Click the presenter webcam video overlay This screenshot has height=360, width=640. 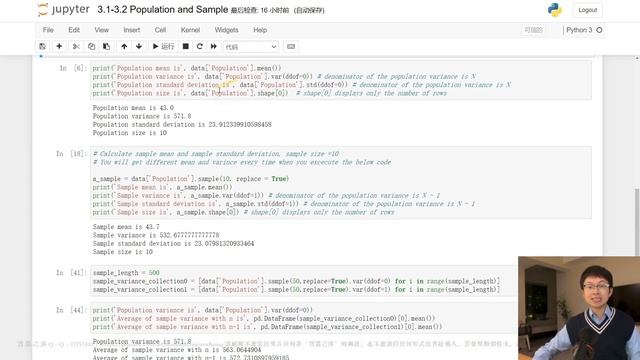[579, 308]
